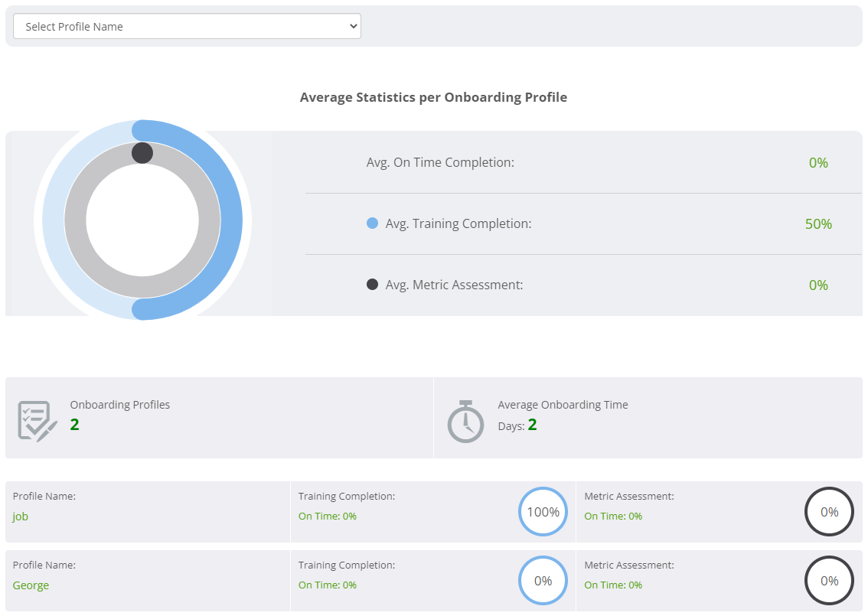868x616 pixels.
Task: Click George's Metric Assessment On Time: 0% text
Action: 613,585
